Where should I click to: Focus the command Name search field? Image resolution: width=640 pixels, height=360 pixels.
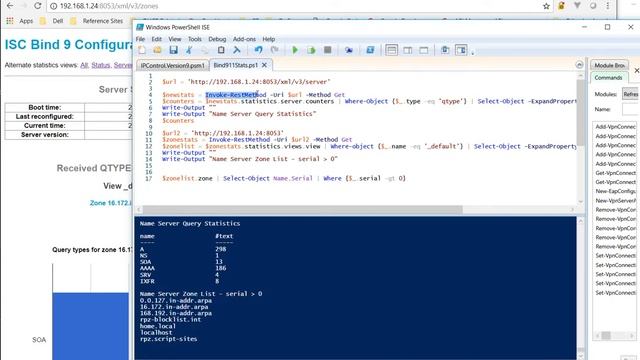[x=630, y=109]
